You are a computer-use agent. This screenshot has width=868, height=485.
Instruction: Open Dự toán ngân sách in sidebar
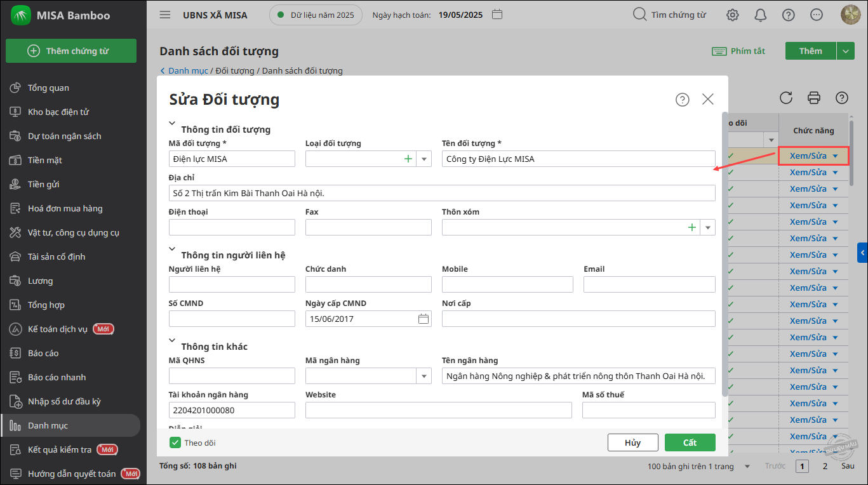[64, 136]
